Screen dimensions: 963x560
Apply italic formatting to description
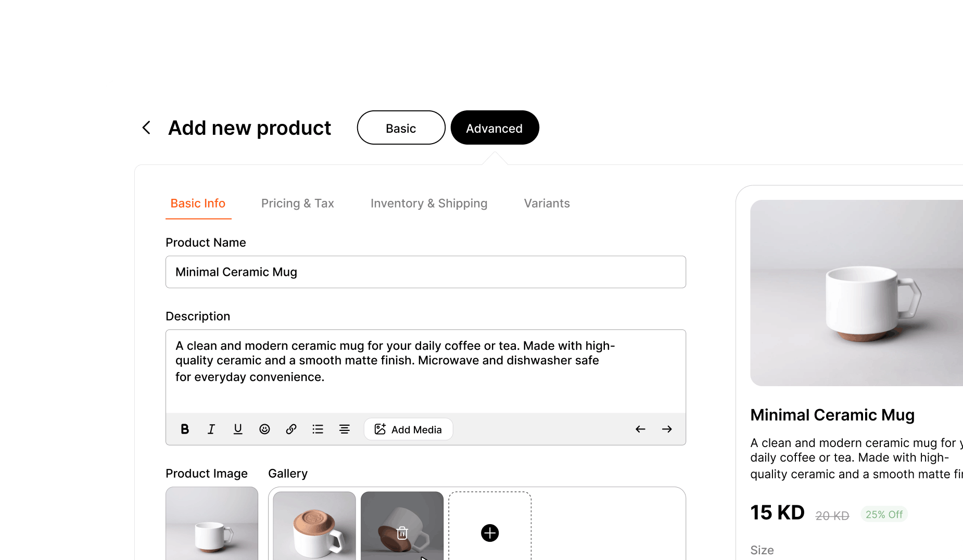[211, 429]
